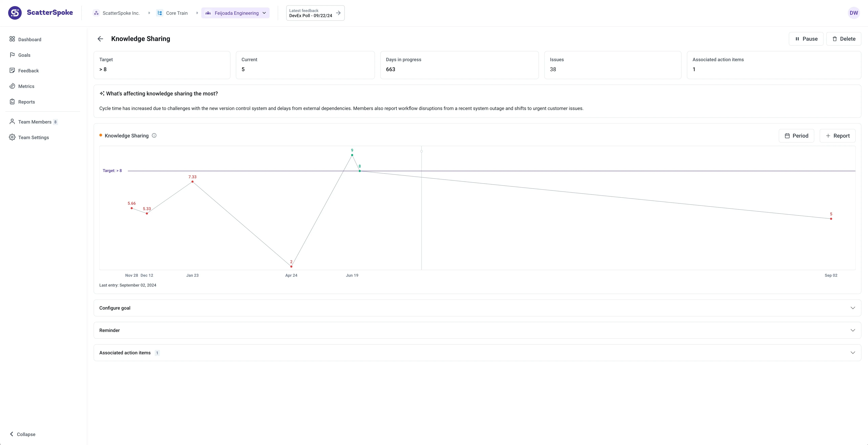
Task: Open the Feijoada Engineering team dropdown
Action: (236, 13)
